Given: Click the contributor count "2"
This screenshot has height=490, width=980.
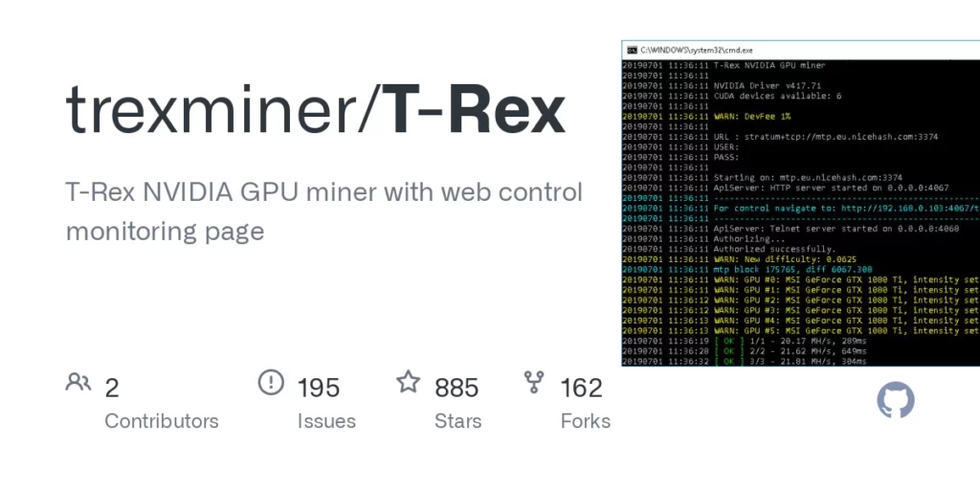Looking at the screenshot, I should point(112,389).
